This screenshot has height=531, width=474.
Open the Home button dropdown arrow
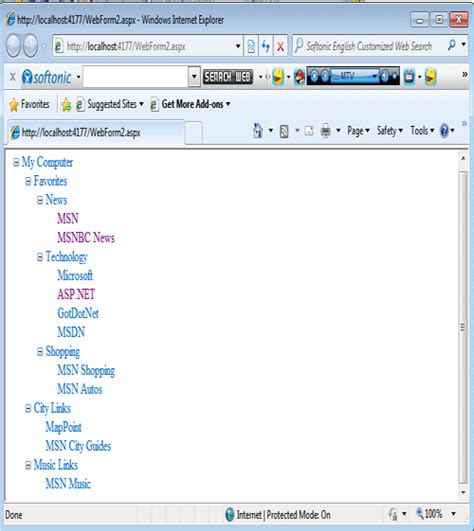(271, 130)
